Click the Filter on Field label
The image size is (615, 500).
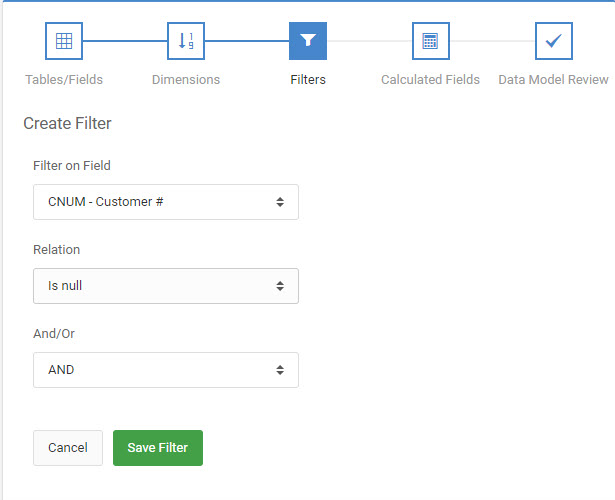coord(72,165)
